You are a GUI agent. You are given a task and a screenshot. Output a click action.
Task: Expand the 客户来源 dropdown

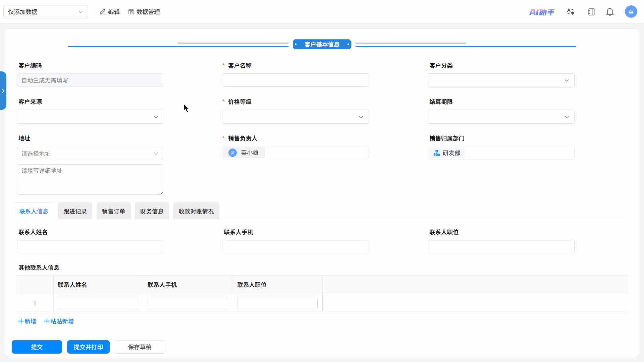90,117
